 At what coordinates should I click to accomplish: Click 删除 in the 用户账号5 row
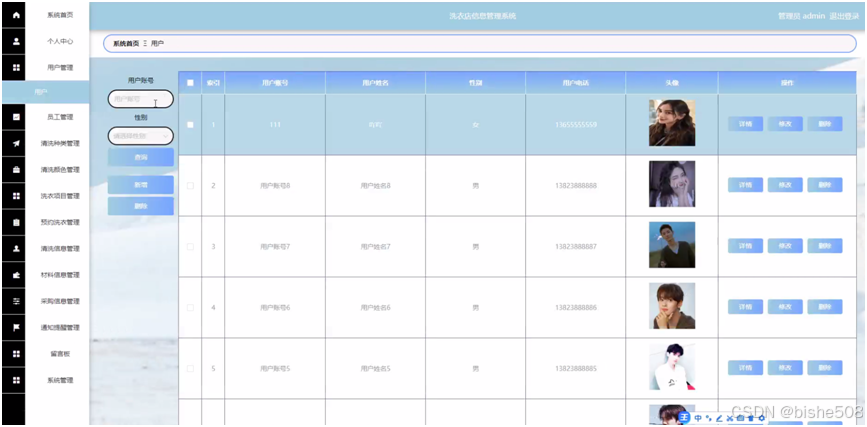coord(825,367)
